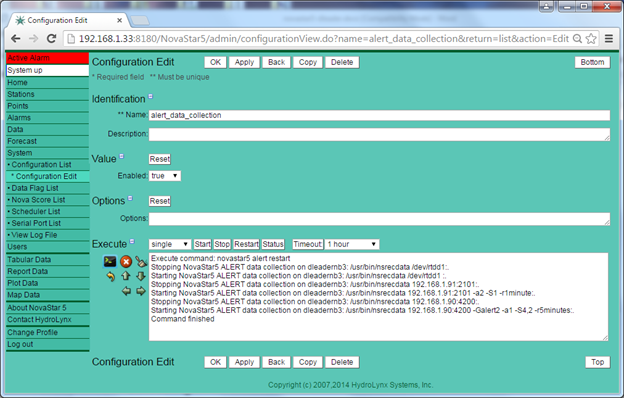Close the Configuration Edit browser tab
The height and width of the screenshot is (398, 624).
(119, 20)
